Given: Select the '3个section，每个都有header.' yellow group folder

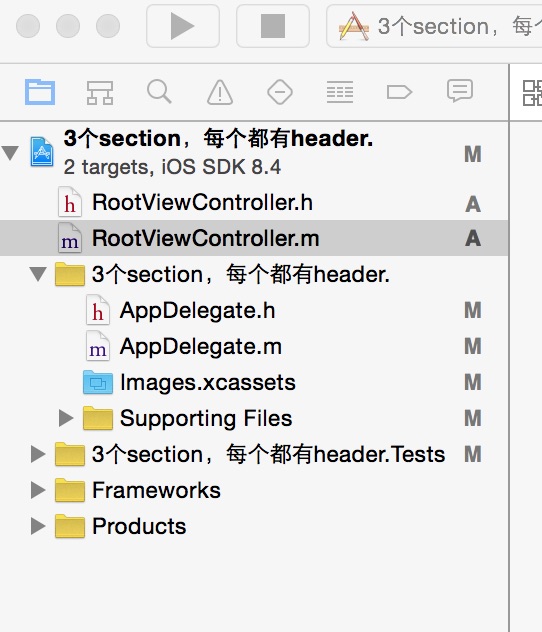Looking at the screenshot, I should pos(70,274).
